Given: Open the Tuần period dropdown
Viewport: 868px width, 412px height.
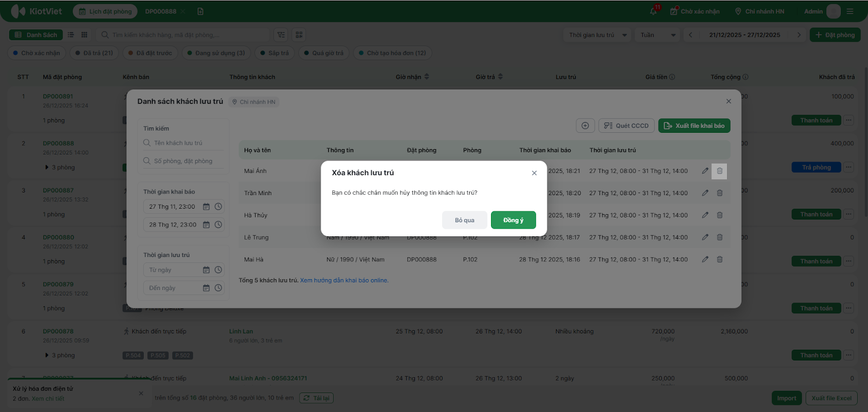Looking at the screenshot, I should click(x=658, y=35).
